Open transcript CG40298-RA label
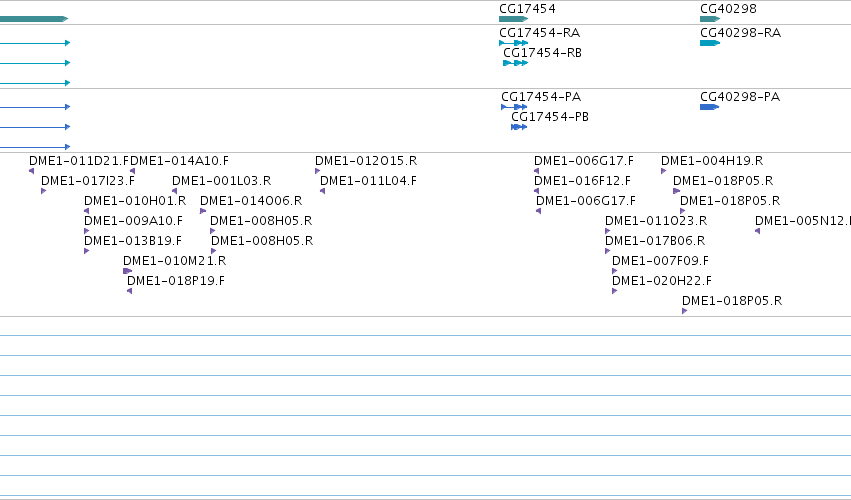 pyautogui.click(x=740, y=33)
